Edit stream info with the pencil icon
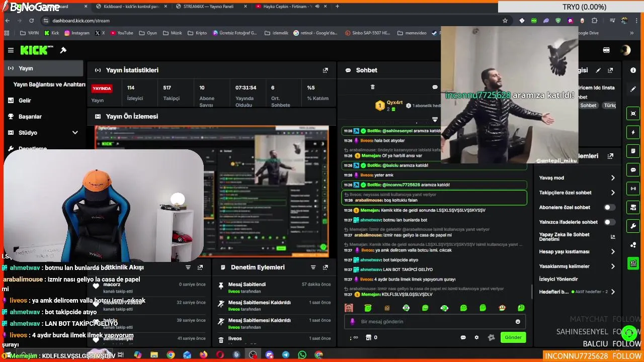 tap(598, 70)
